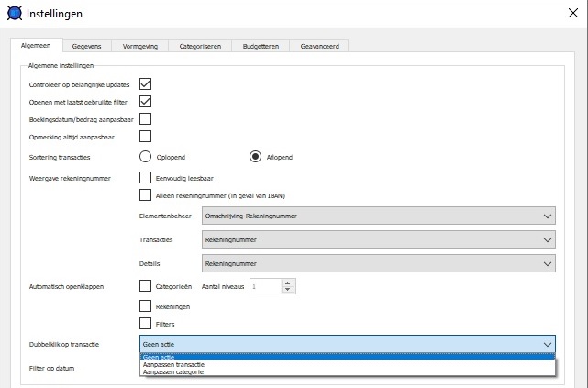The height and width of the screenshot is (388, 588).
Task: Choose the Aflopend radio button
Action: point(256,156)
